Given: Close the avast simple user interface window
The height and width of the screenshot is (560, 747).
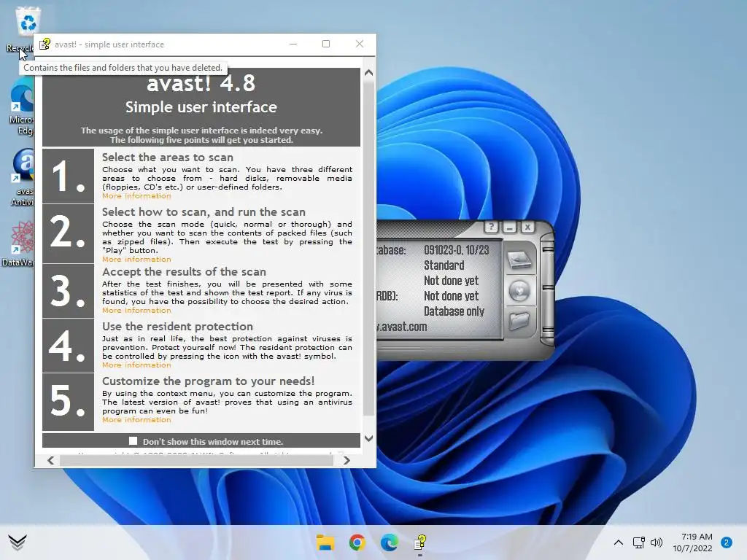Looking at the screenshot, I should pos(360,44).
